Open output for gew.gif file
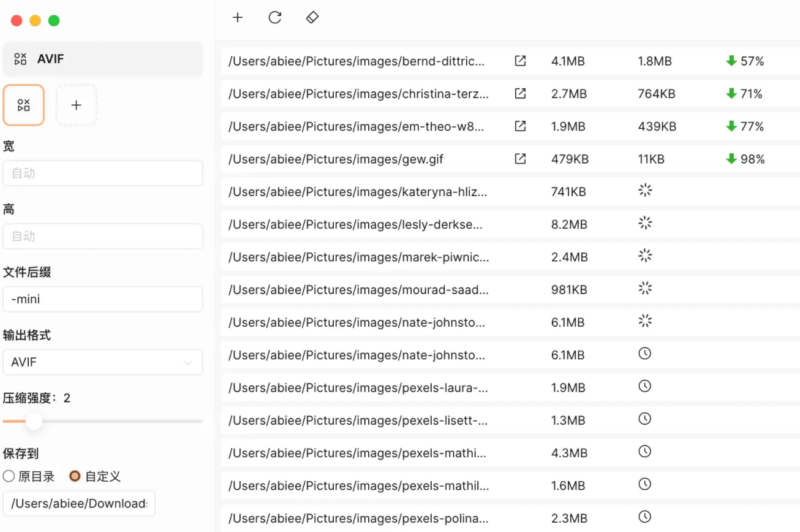The width and height of the screenshot is (800, 532). point(520,159)
